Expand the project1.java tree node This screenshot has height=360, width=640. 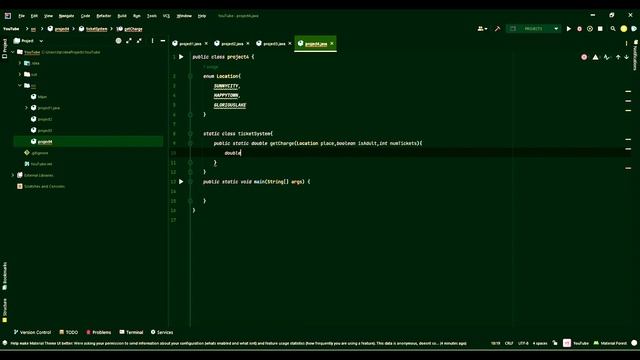[x=27, y=108]
